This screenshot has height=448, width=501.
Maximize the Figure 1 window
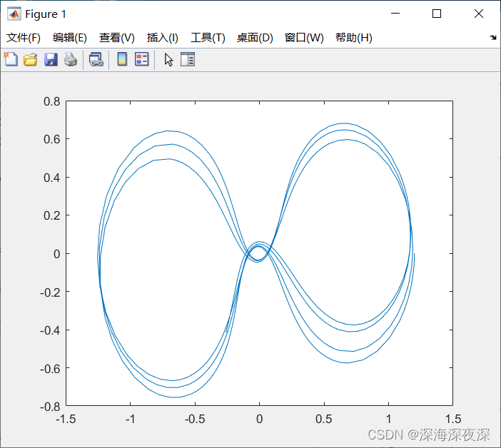click(x=437, y=14)
